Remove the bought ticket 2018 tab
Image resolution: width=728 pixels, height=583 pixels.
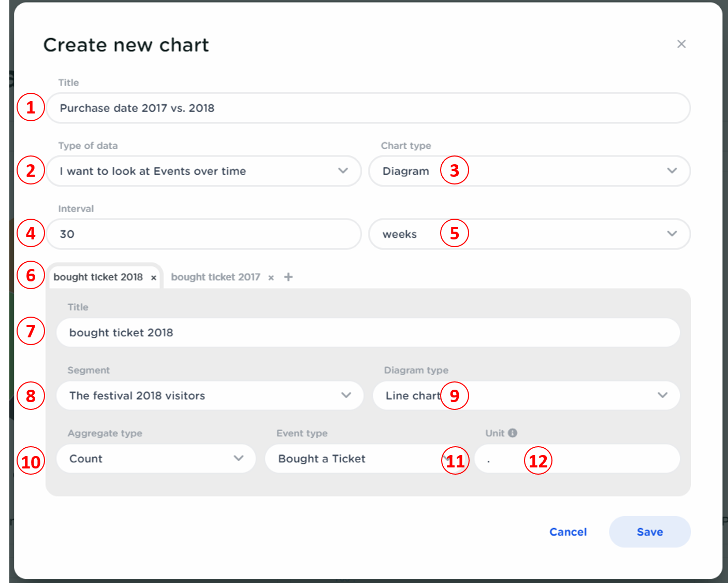pos(154,278)
